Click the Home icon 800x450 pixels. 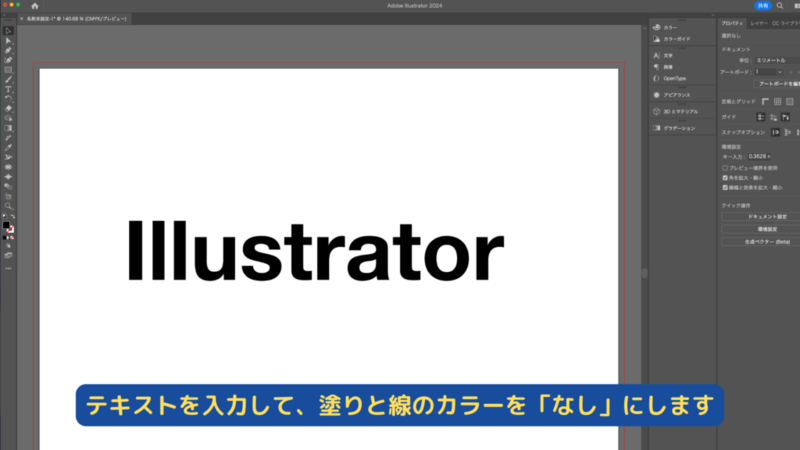35,6
